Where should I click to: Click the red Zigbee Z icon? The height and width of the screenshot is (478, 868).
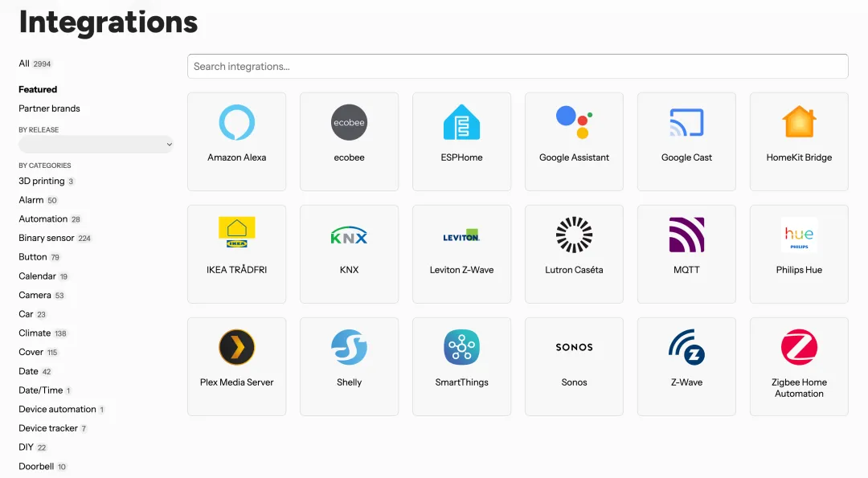799,347
